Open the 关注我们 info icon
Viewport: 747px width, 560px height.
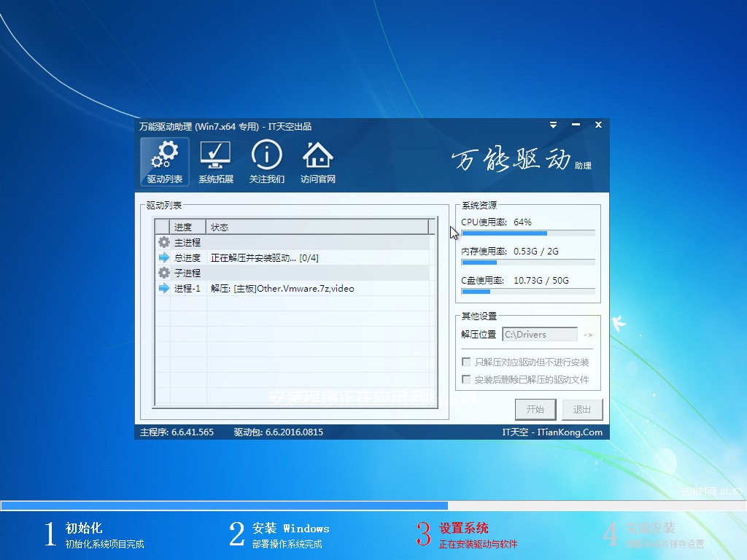click(x=266, y=161)
